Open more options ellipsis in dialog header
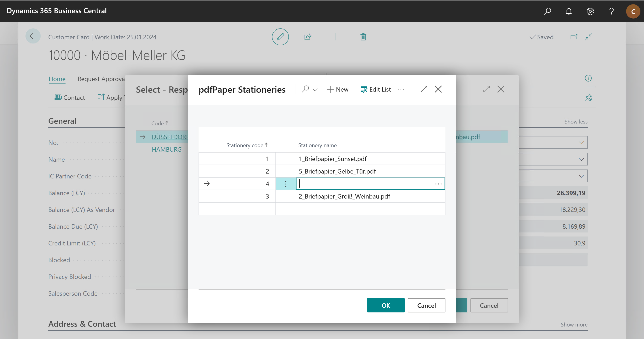 (401, 89)
